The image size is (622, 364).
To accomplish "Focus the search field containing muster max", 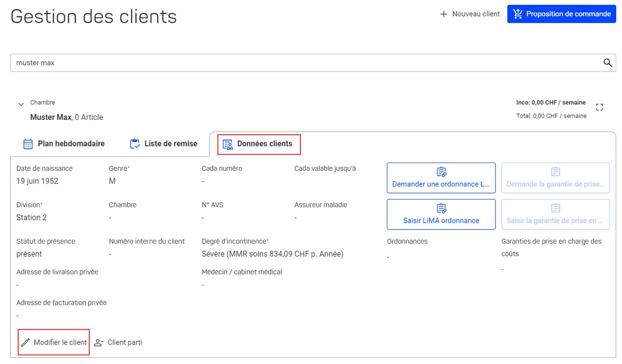I will (313, 63).
